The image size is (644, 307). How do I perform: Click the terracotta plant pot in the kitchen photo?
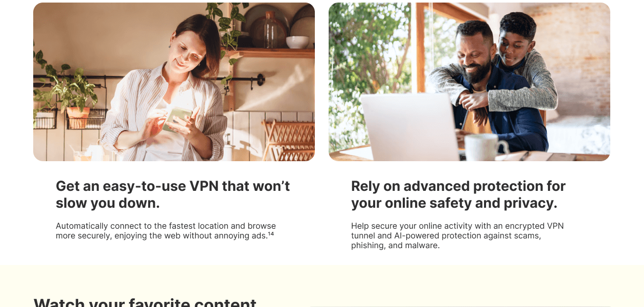78,117
